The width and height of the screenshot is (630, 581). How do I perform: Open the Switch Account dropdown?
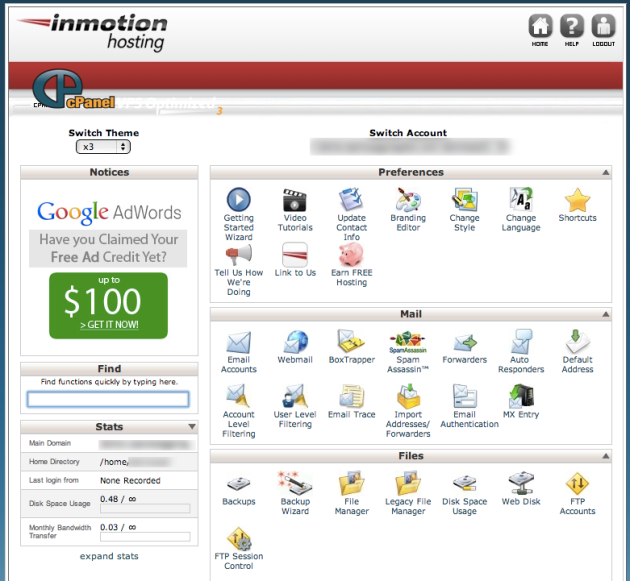(x=410, y=146)
